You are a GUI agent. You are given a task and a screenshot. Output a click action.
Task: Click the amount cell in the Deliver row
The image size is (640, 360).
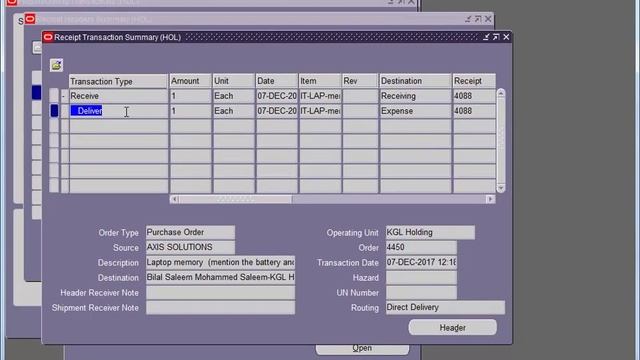191,111
